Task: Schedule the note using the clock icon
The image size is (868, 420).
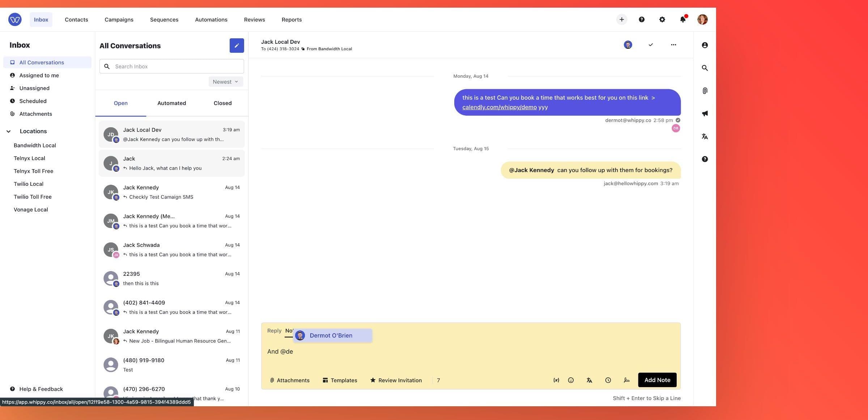Action: (608, 380)
